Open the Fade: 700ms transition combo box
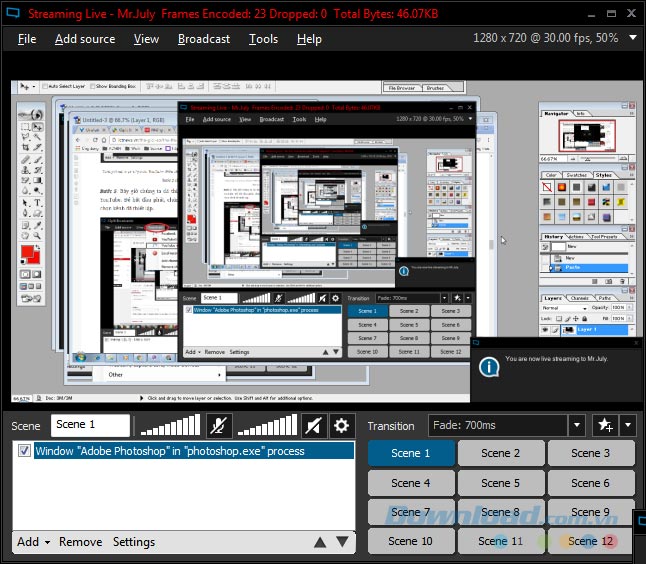 click(508, 425)
